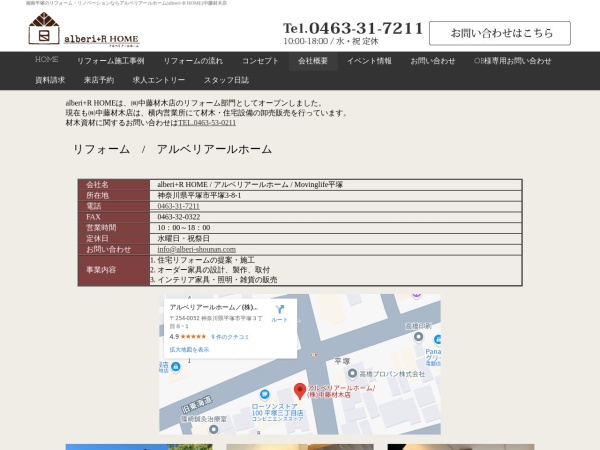Open イベント情報 menu item
The width and height of the screenshot is (600, 450).
pos(369,61)
